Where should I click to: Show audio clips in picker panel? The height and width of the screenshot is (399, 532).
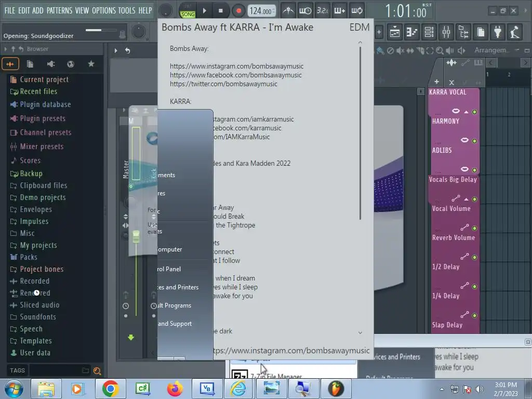451,63
